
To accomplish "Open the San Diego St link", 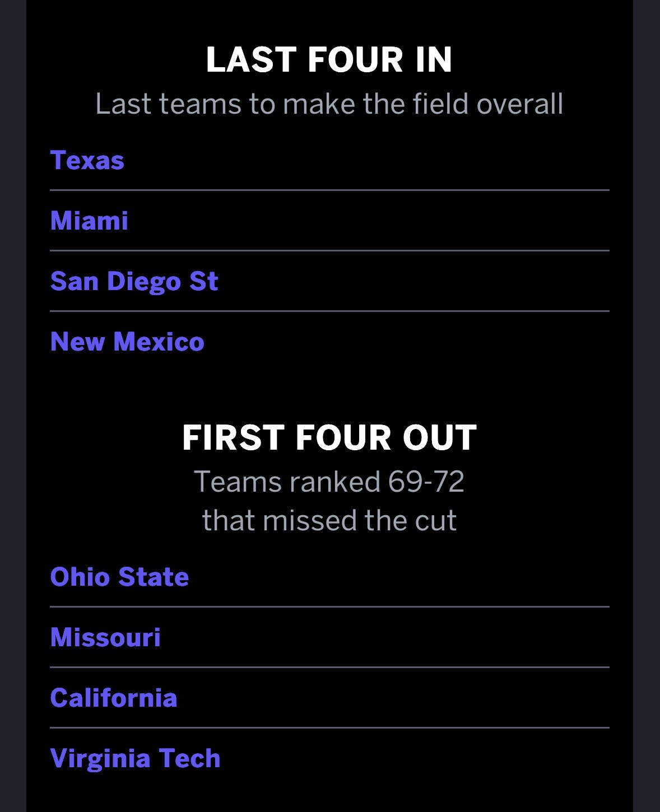I will [134, 281].
